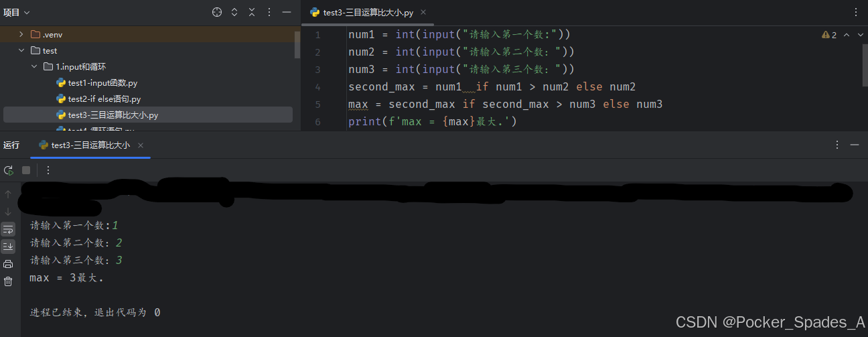Open run panel options menu
This screenshot has height=337, width=868.
pyautogui.click(x=837, y=145)
